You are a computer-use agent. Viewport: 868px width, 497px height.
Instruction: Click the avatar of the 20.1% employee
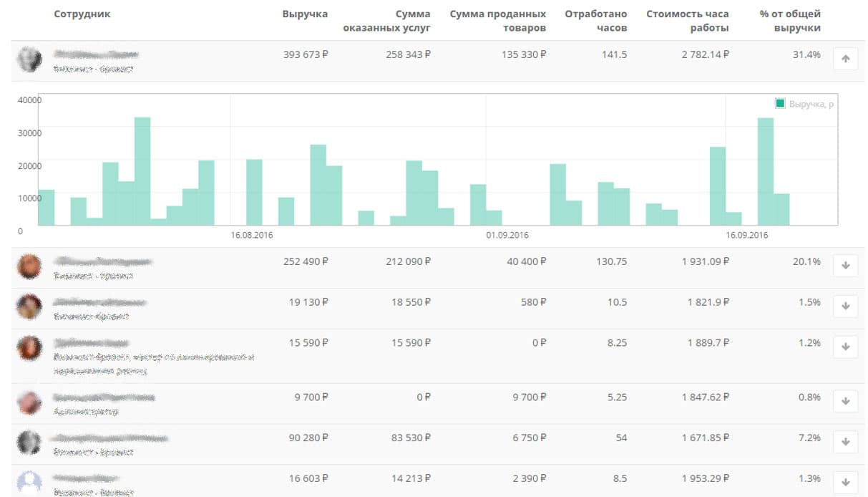29,266
